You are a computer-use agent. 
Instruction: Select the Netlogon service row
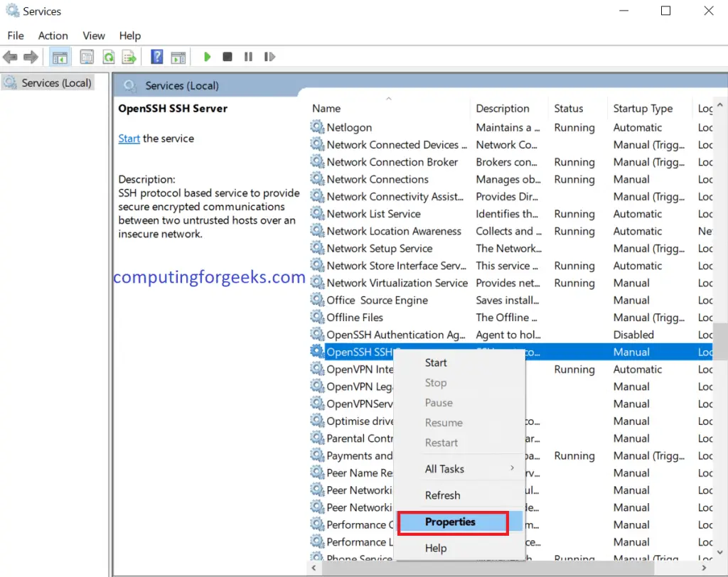coord(349,127)
